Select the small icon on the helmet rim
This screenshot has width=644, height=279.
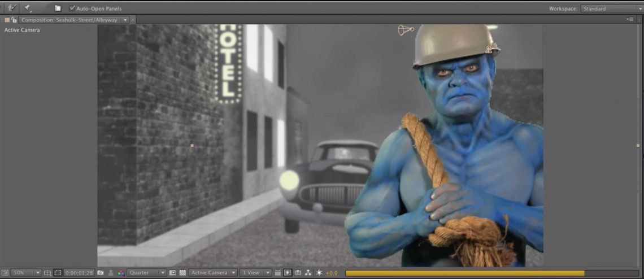point(489,50)
